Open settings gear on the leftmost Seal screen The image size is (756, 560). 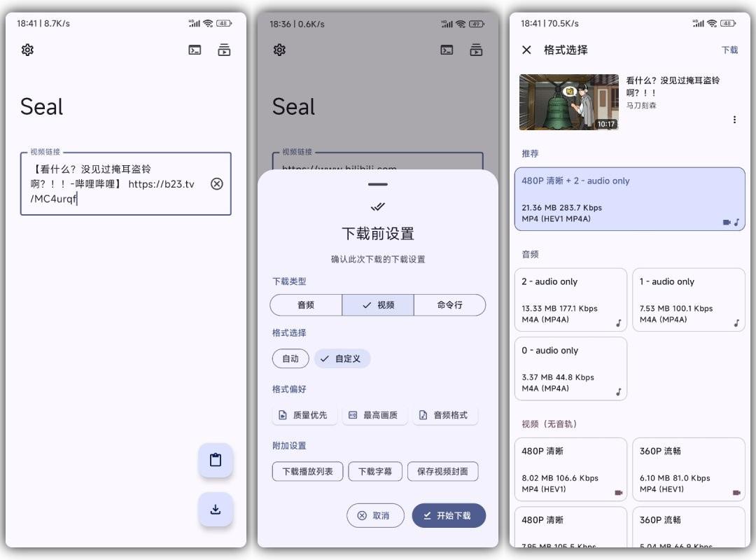pyautogui.click(x=27, y=50)
